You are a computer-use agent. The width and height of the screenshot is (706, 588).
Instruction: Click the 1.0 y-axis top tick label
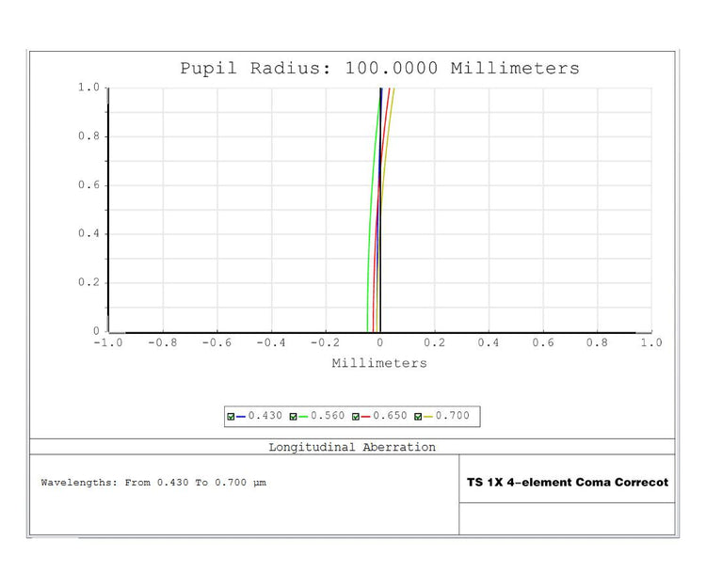[88, 87]
